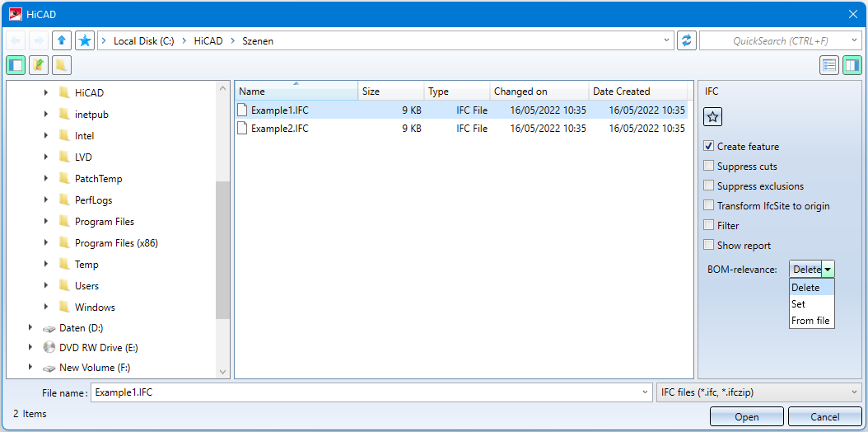The width and height of the screenshot is (868, 432).
Task: Toggle the preview pane icon
Action: (x=852, y=65)
